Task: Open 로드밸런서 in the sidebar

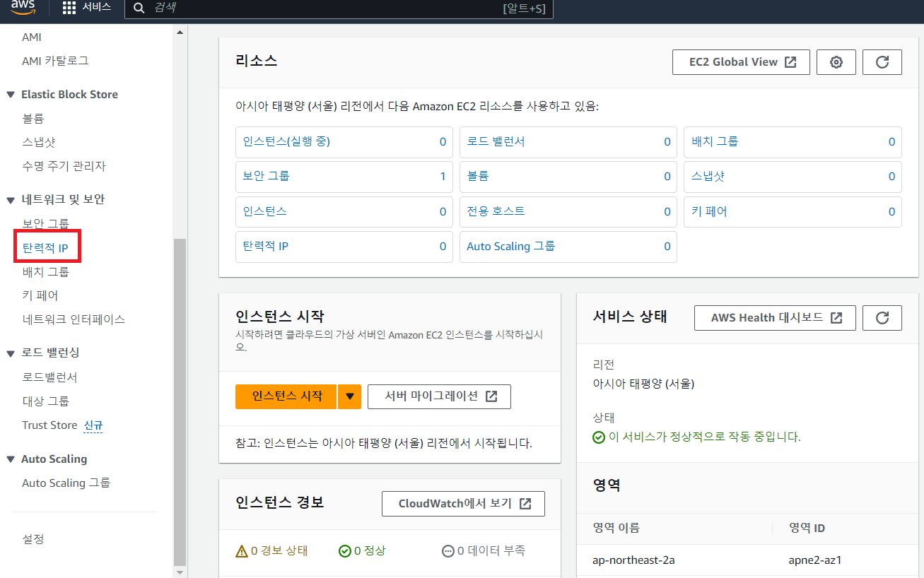Action: point(49,377)
